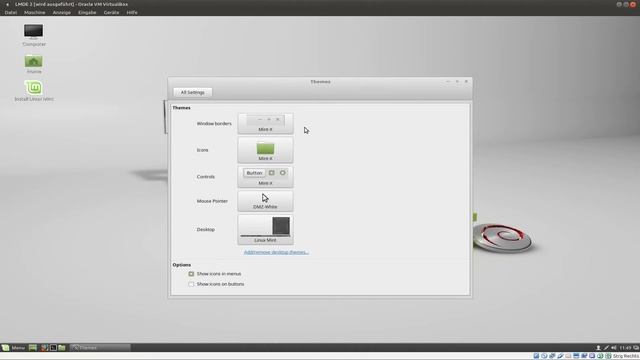The width and height of the screenshot is (640, 360).
Task: Close the Themes settings window
Action: [x=466, y=82]
